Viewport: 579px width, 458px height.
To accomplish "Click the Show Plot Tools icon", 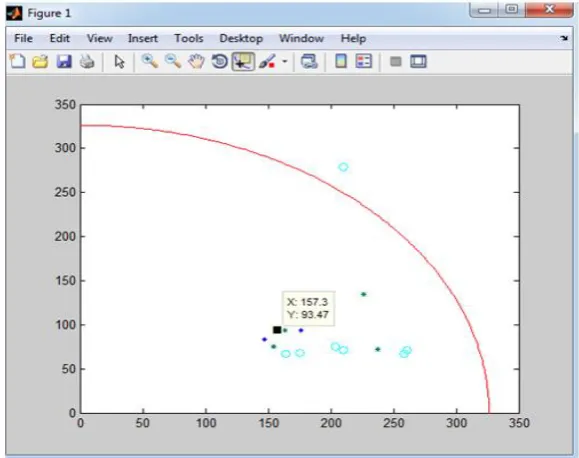I will tap(418, 61).
